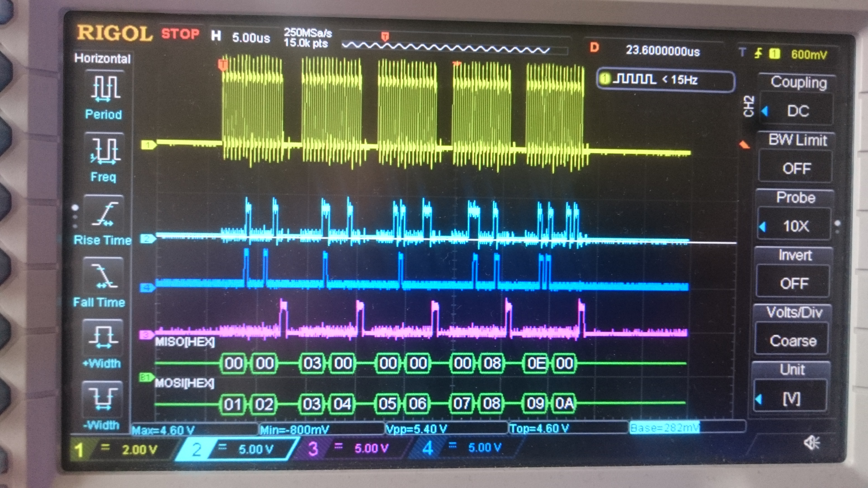Click the channel 2 cyan ground marker

[x=148, y=239]
